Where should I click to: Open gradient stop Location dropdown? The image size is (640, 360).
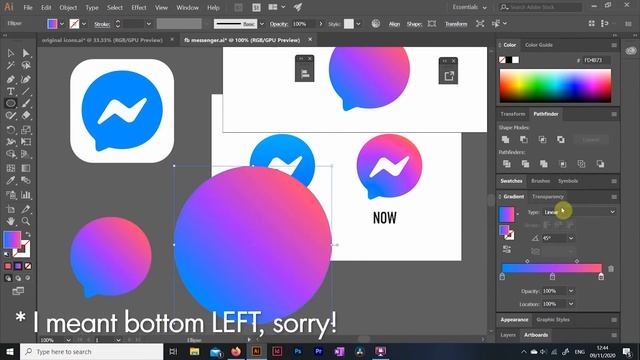(571, 304)
